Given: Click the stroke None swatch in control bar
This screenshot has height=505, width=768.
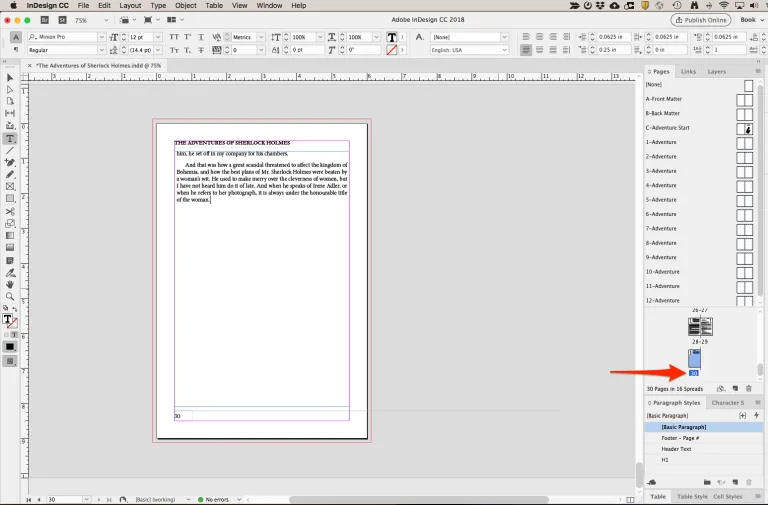Looking at the screenshot, I should click(391, 50).
